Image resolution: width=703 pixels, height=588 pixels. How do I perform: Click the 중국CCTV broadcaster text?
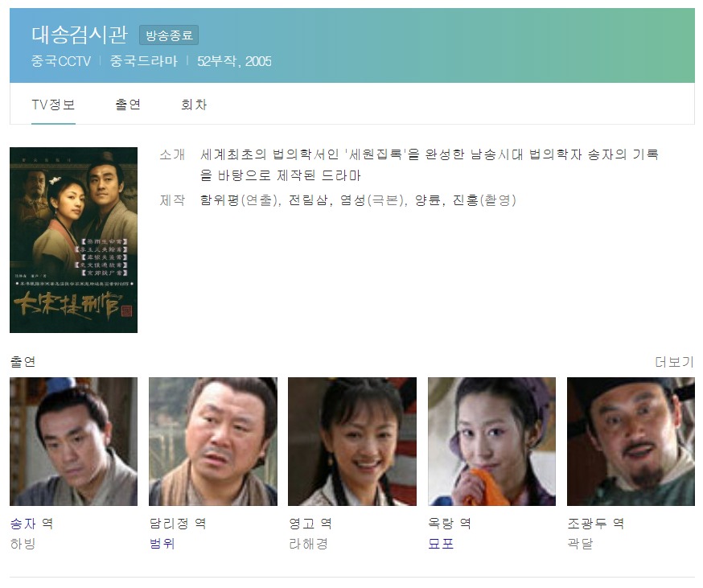coord(61,61)
